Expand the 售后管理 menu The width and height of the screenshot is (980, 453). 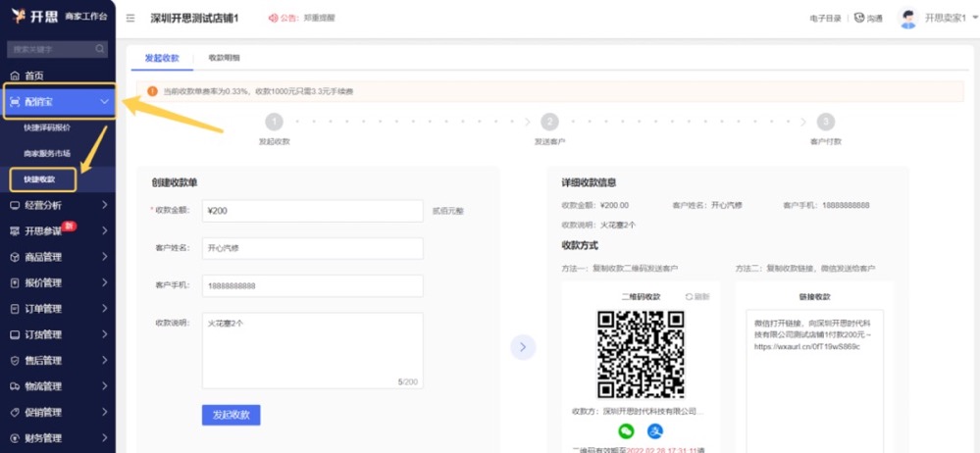point(58,361)
